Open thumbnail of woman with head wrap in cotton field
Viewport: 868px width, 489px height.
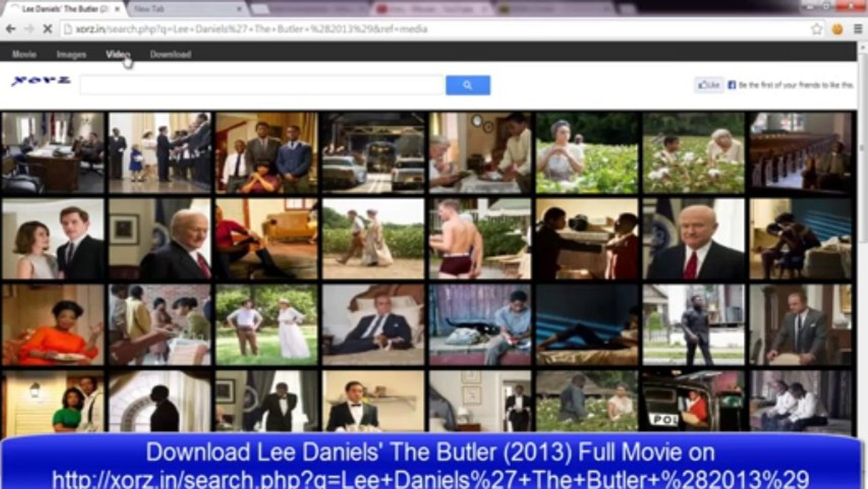[x=587, y=153]
